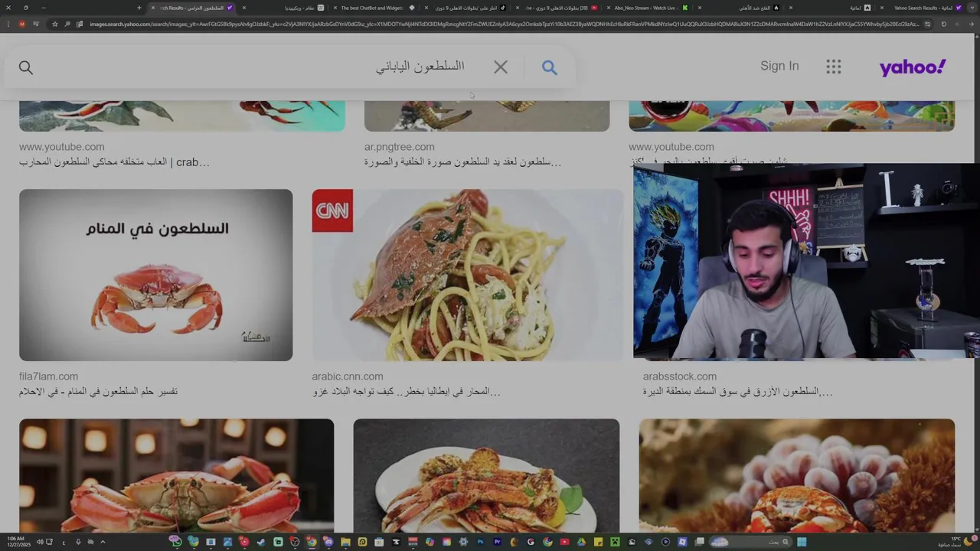This screenshot has width=980, height=551.
Task: Launch Roblox from the taskbar
Action: tap(682, 542)
